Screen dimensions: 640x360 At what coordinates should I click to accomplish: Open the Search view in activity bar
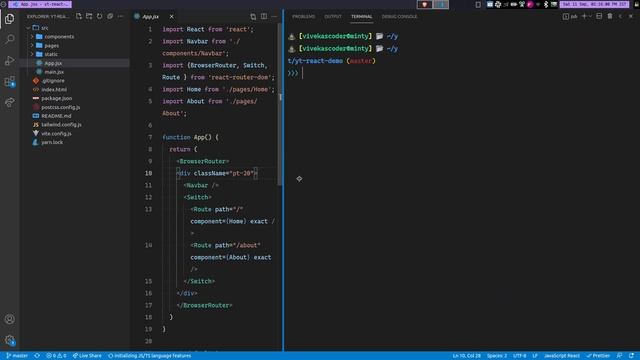pyautogui.click(x=9, y=39)
